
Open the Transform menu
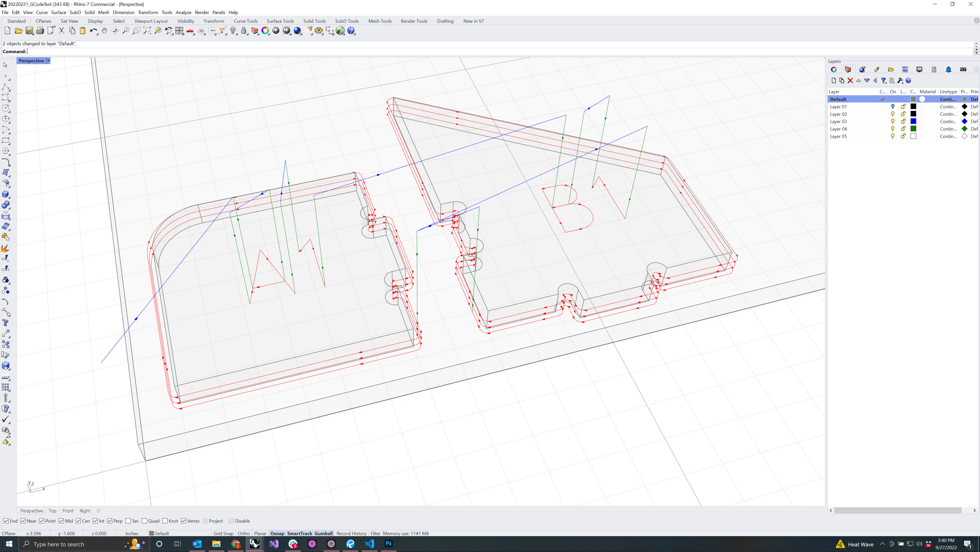[148, 12]
